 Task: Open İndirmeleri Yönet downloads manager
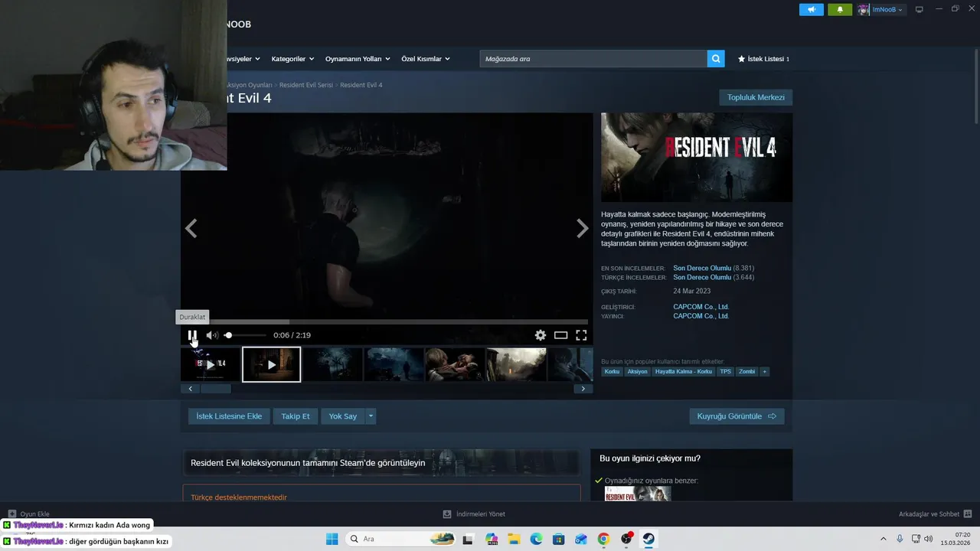[474, 514]
